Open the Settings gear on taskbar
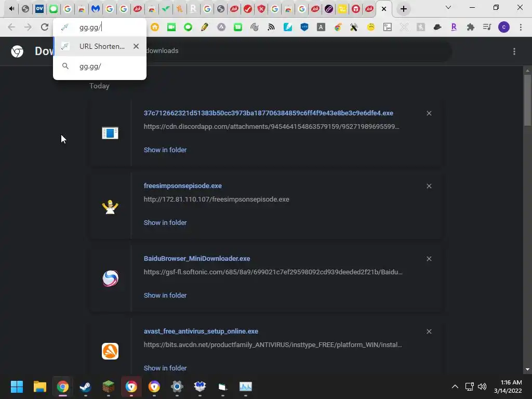 pos(177,387)
